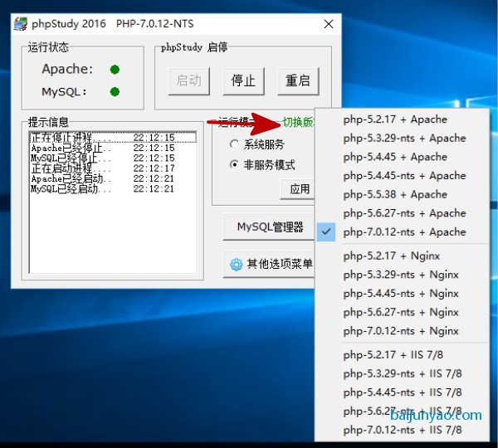Choose php-5.2.17 + Nginx
The width and height of the screenshot is (498, 448).
coord(402,256)
